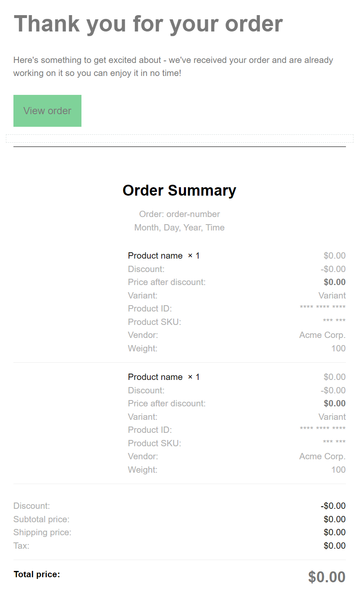This screenshot has width=364, height=602.
Task: Click the Tax label in the totals
Action: [21, 546]
